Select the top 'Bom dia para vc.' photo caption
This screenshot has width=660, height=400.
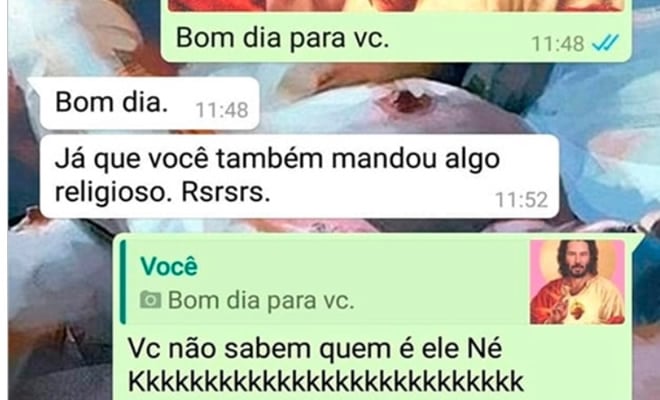(x=282, y=38)
